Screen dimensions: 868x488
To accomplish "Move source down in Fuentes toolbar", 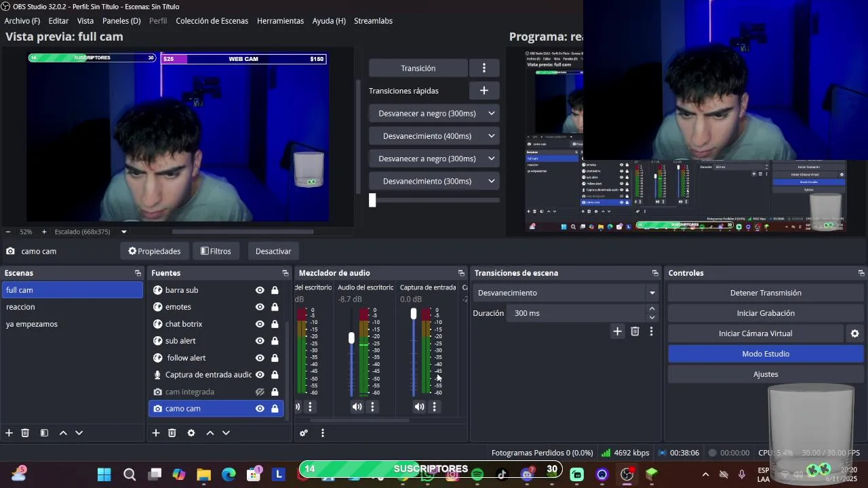I will click(x=226, y=432).
